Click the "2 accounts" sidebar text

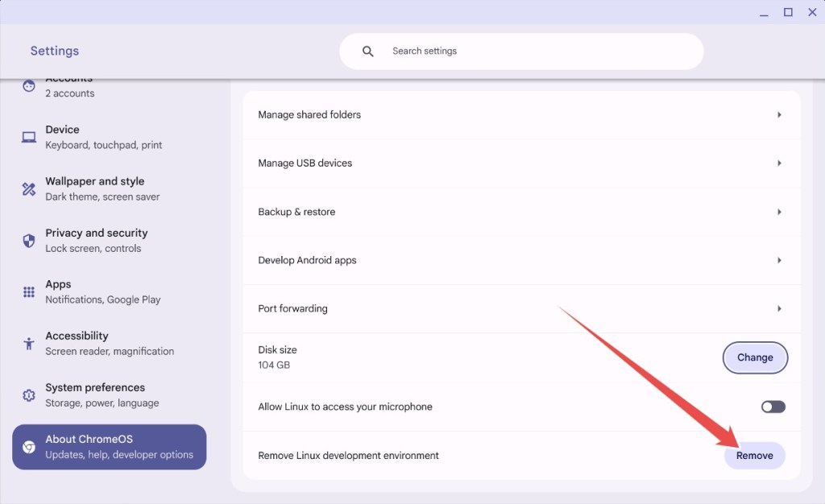click(70, 93)
